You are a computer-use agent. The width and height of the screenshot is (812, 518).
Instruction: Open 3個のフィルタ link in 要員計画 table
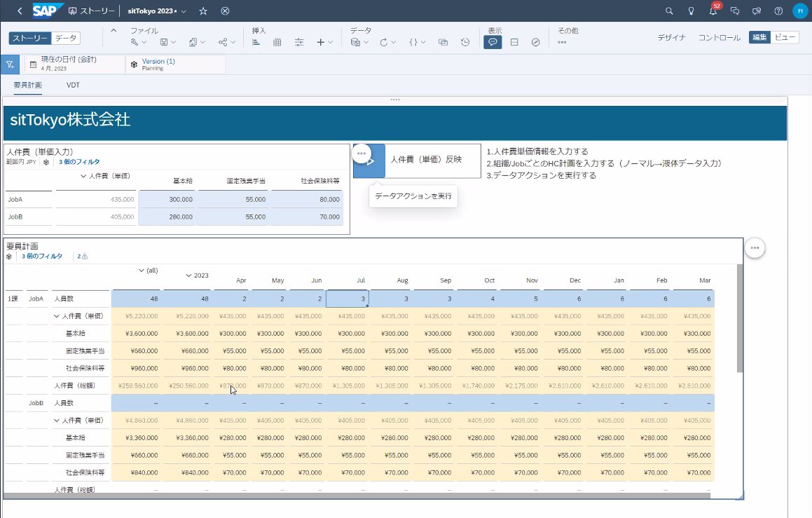click(x=42, y=257)
